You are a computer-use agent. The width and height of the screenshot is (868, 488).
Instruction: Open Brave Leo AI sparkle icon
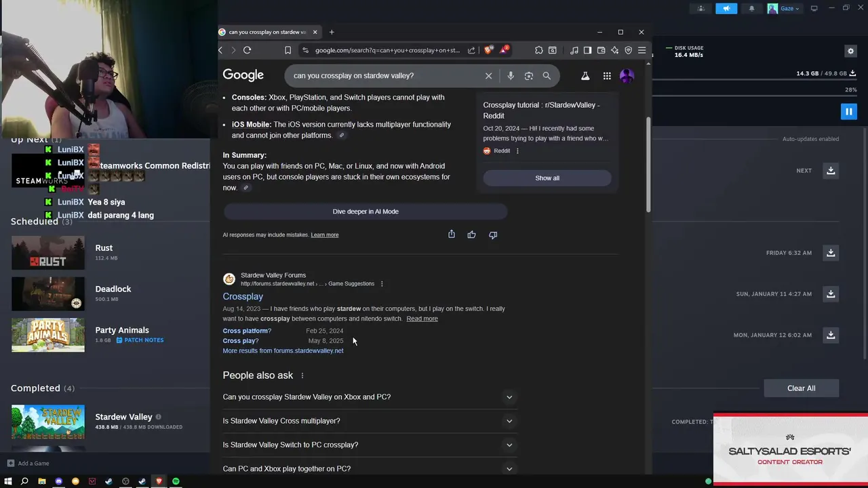coord(614,50)
